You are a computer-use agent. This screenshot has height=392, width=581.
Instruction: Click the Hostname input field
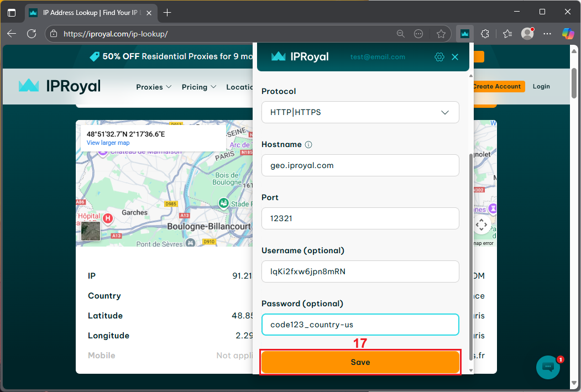(360, 165)
